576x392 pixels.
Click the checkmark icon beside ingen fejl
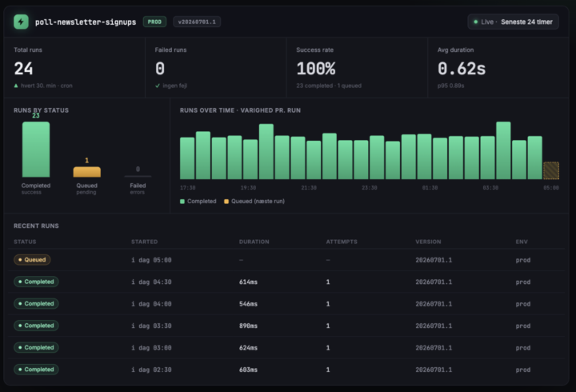point(158,86)
